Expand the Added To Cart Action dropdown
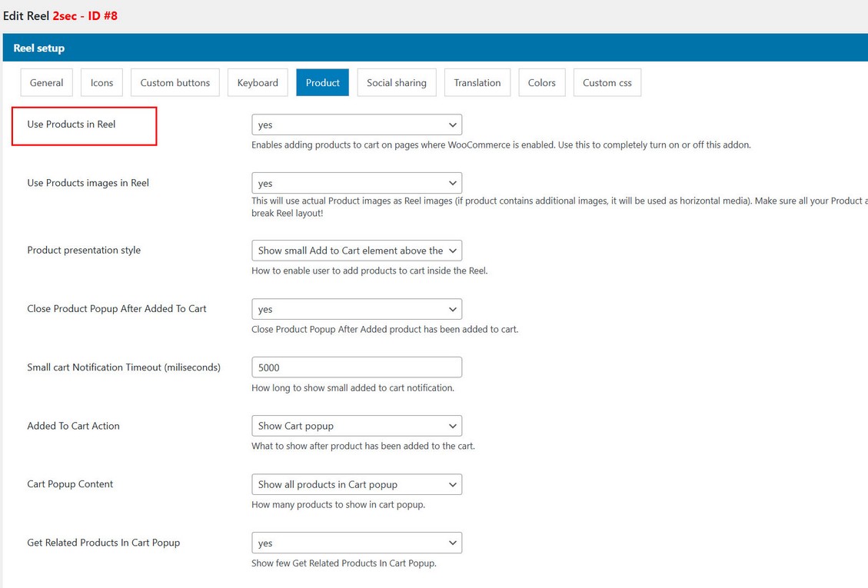This screenshot has width=868, height=588. [x=357, y=426]
